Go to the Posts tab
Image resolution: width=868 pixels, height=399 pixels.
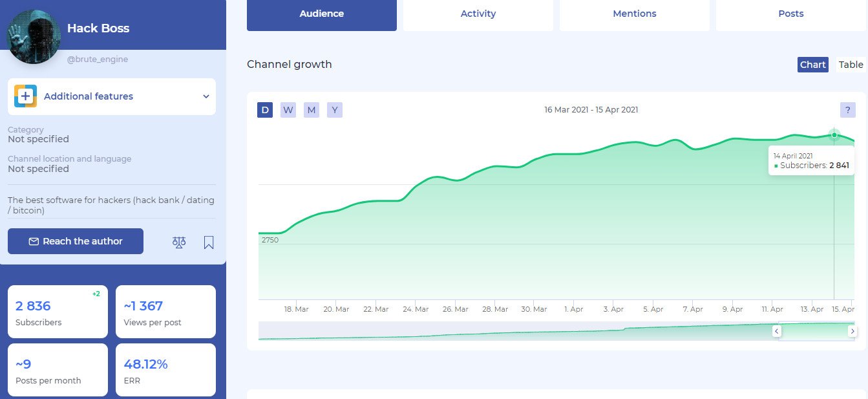pyautogui.click(x=791, y=14)
